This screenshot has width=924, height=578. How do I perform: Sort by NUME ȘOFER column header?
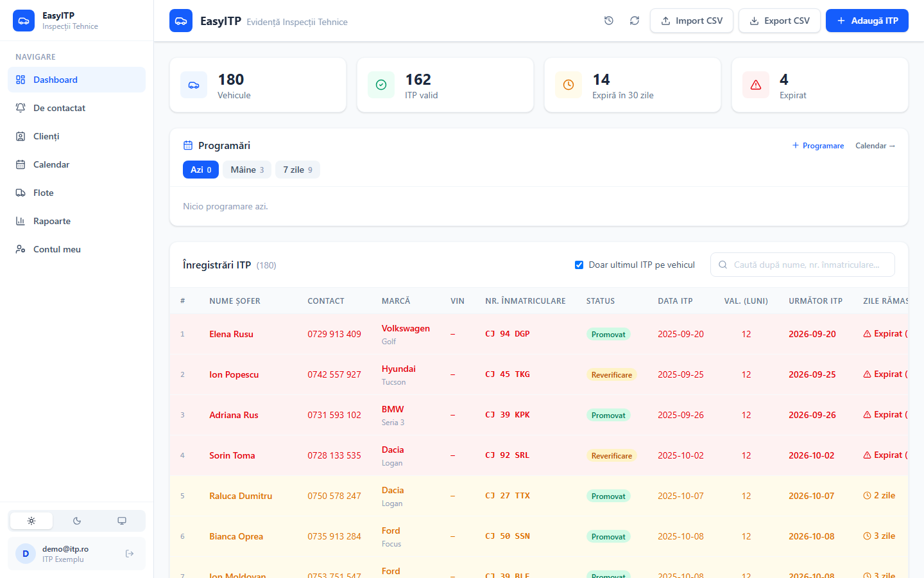[235, 301]
